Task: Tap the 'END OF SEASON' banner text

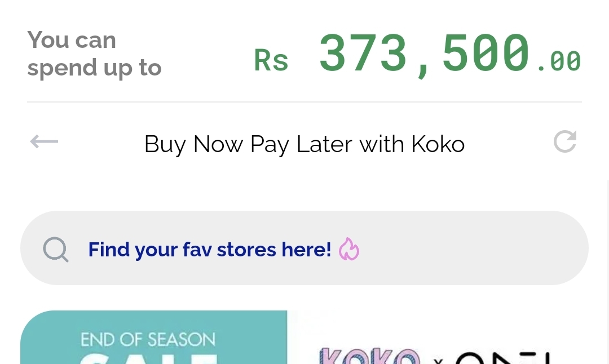Action: (148, 340)
